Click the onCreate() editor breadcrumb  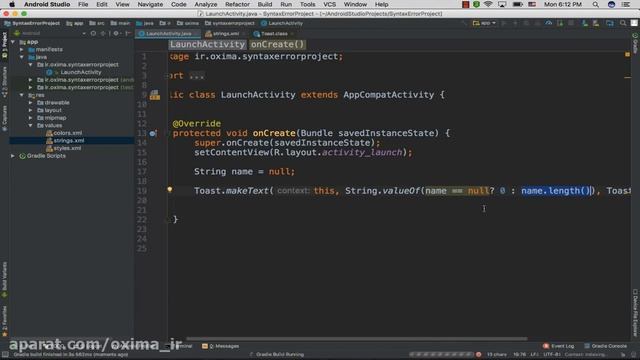coord(278,44)
